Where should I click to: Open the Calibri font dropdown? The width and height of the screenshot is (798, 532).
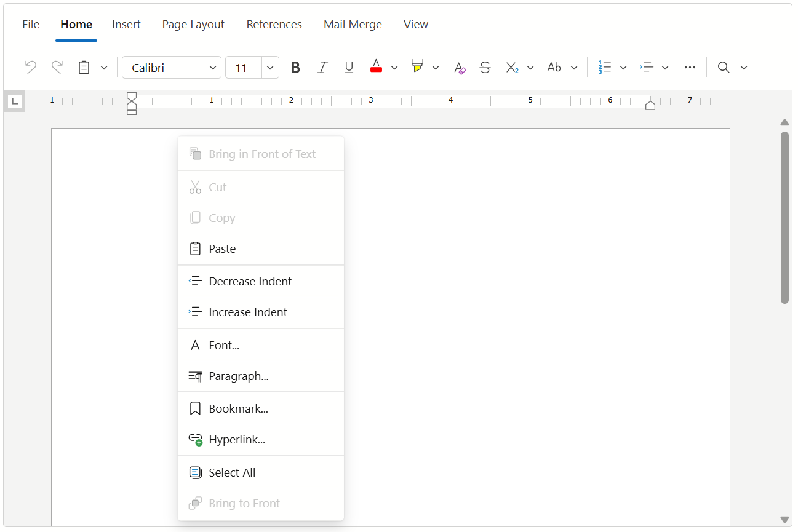click(213, 67)
